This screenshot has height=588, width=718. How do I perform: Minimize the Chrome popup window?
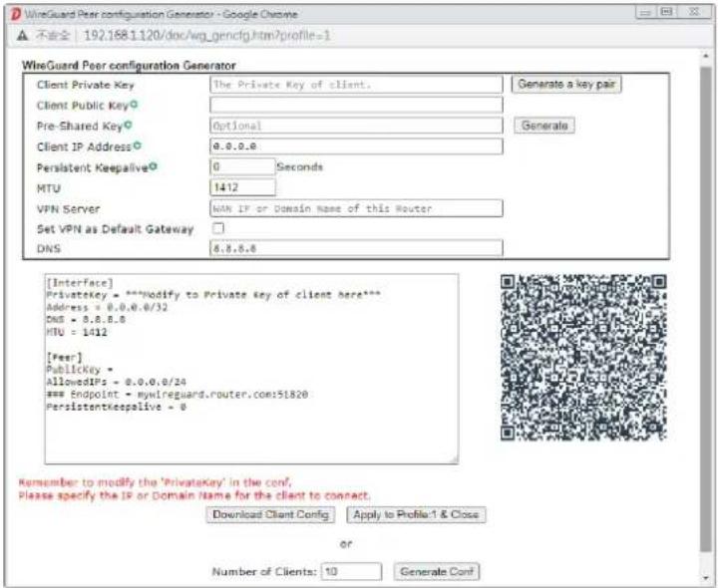tap(645, 12)
